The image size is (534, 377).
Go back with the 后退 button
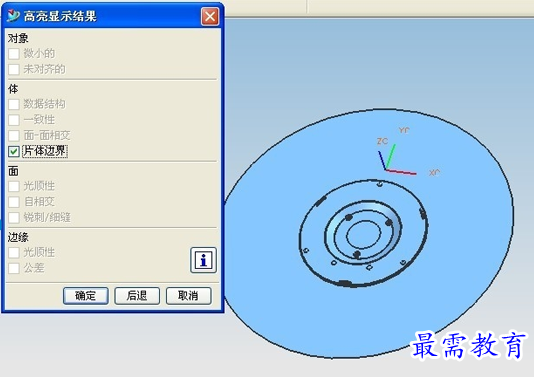[x=137, y=296]
